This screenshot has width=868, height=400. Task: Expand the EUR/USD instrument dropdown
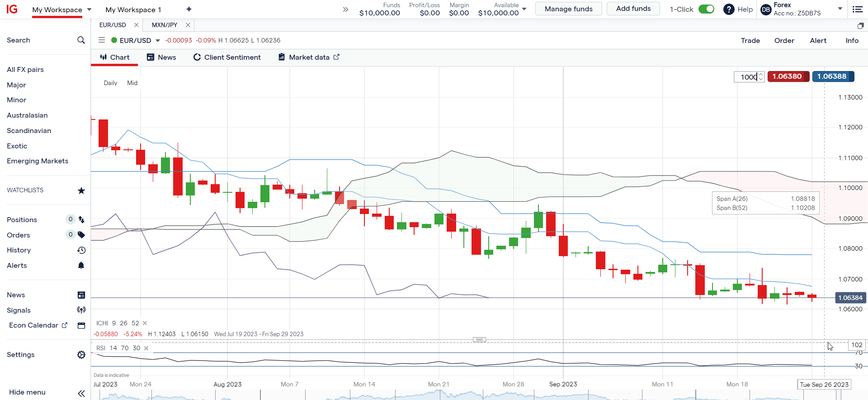pos(158,41)
